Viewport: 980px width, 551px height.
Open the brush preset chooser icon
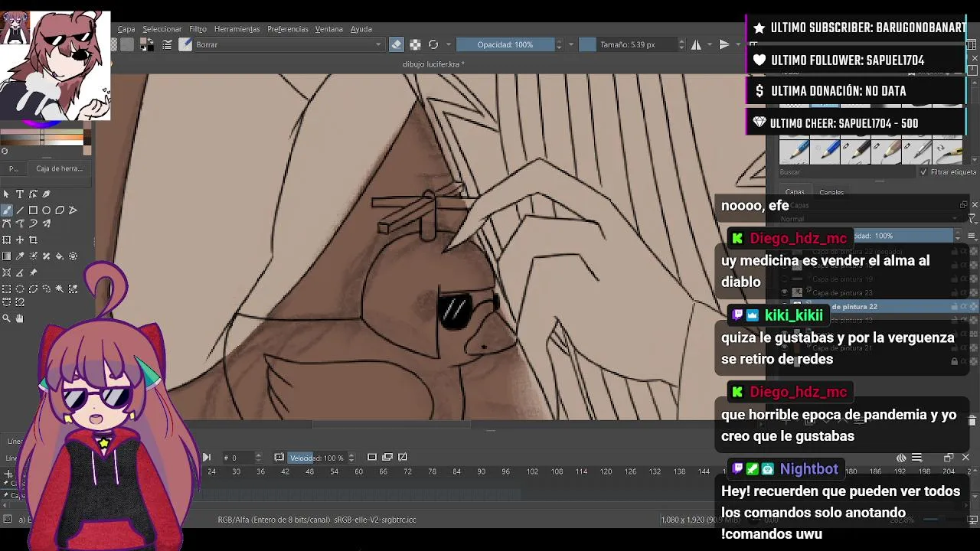185,44
